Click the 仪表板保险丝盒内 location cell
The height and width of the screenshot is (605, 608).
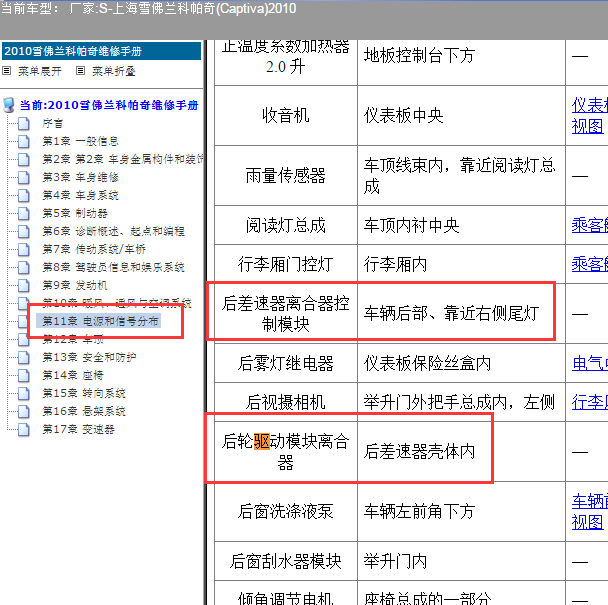pos(461,363)
